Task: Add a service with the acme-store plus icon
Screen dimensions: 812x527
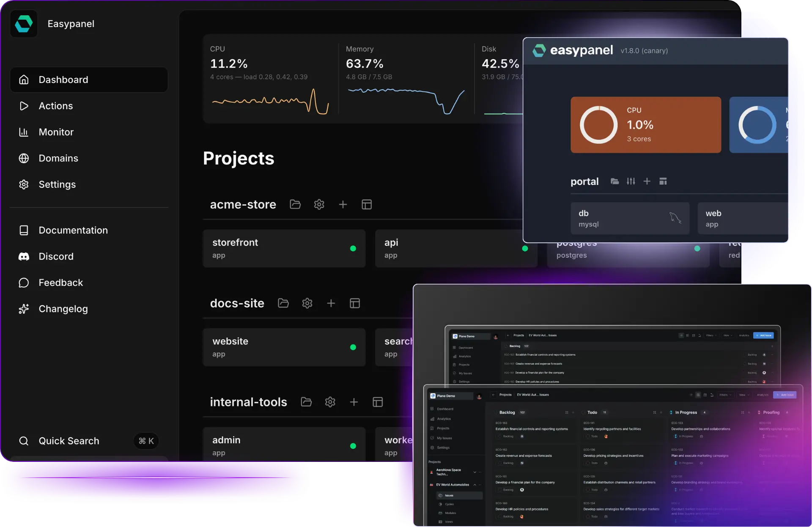Action: click(x=343, y=205)
